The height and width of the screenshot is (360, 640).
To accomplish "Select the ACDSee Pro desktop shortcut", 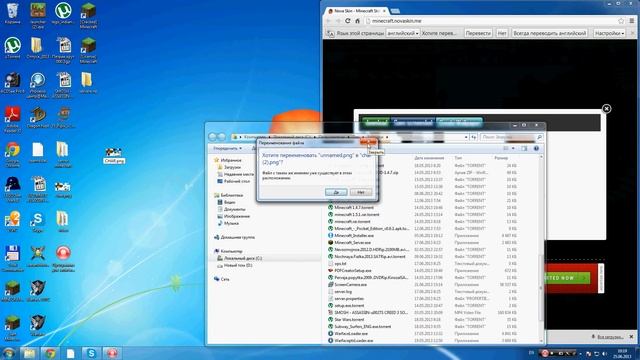I will coord(13,83).
